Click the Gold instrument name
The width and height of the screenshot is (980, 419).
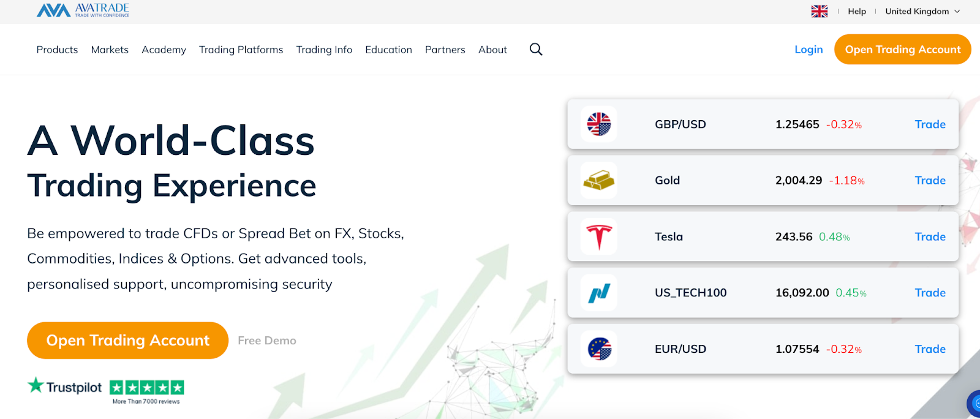pos(667,181)
